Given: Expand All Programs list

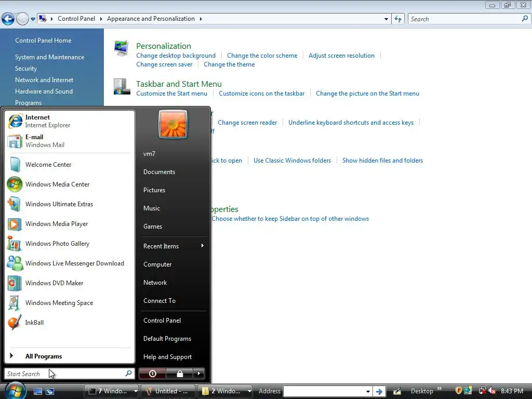Looking at the screenshot, I should pos(70,356).
